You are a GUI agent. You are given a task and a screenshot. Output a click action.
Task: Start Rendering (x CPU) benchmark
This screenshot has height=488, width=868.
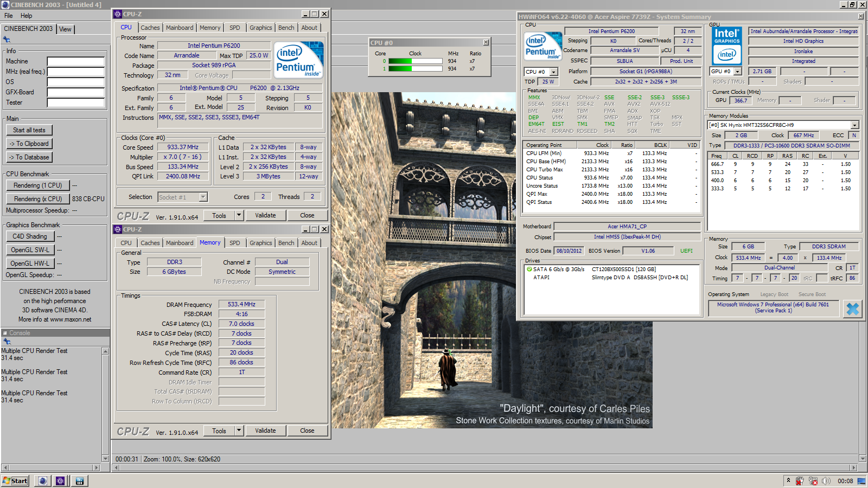coord(38,199)
